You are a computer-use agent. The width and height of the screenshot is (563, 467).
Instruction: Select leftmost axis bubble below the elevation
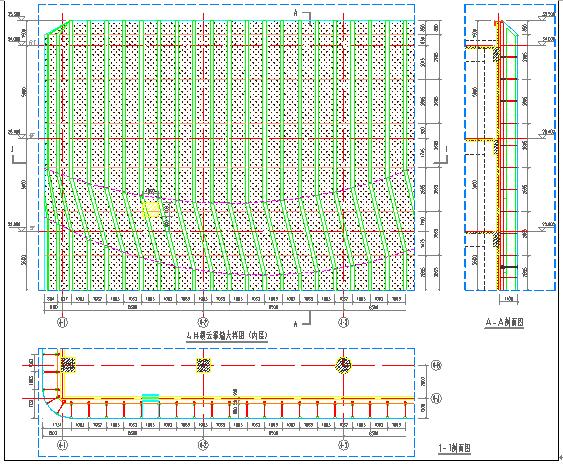tap(62, 322)
